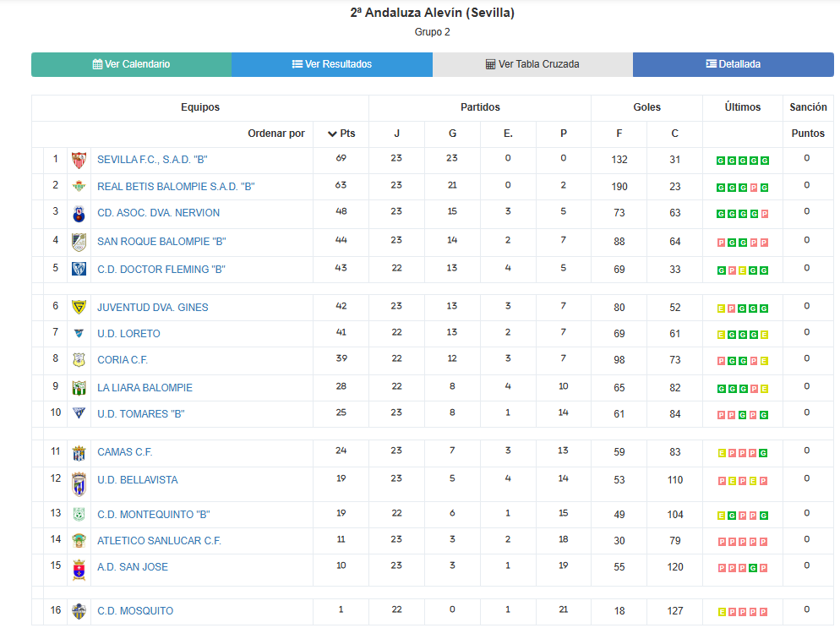Click C goals column header
Screen dimensions: 840x628
pyautogui.click(x=675, y=134)
